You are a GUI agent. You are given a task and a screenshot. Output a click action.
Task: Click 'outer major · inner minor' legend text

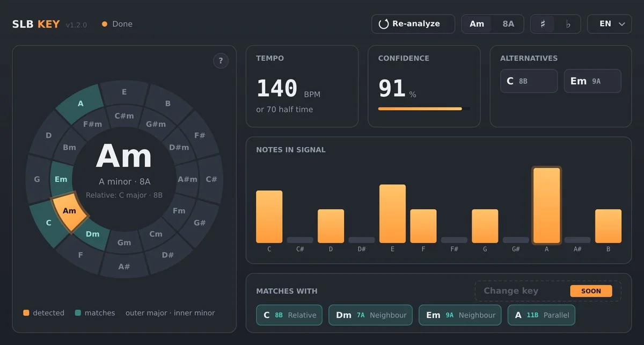(170, 313)
